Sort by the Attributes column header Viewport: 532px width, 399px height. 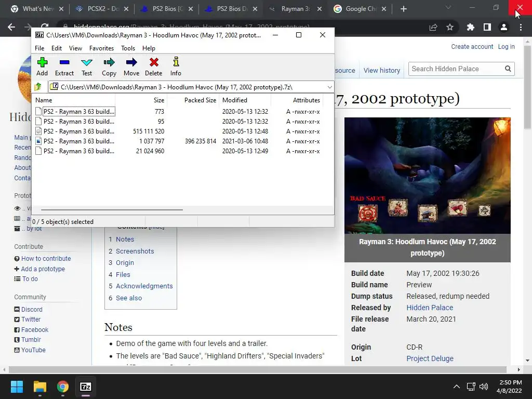coord(297,100)
